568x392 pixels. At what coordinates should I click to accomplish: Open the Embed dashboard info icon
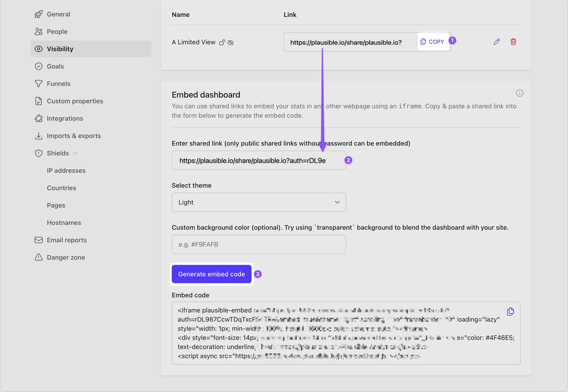[520, 93]
